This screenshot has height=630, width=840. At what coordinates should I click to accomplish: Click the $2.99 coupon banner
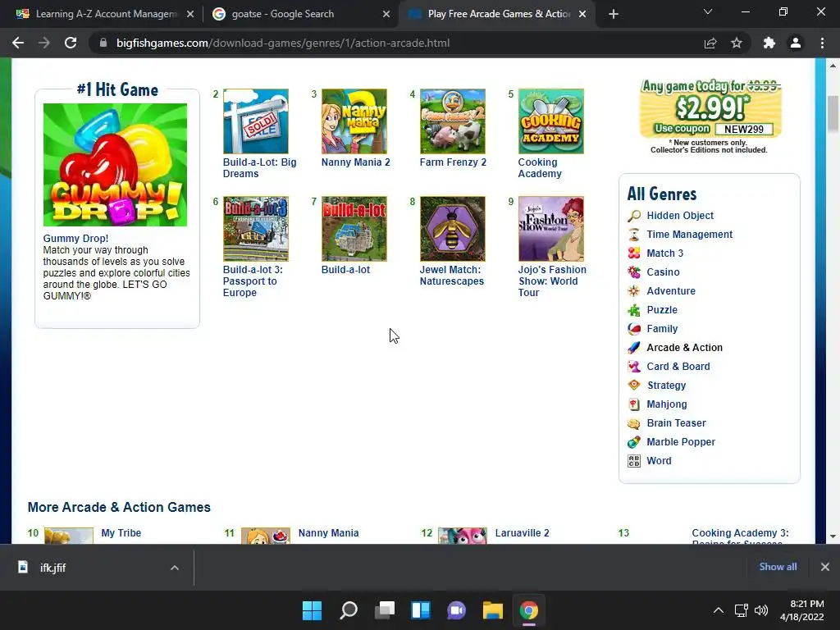click(710, 108)
